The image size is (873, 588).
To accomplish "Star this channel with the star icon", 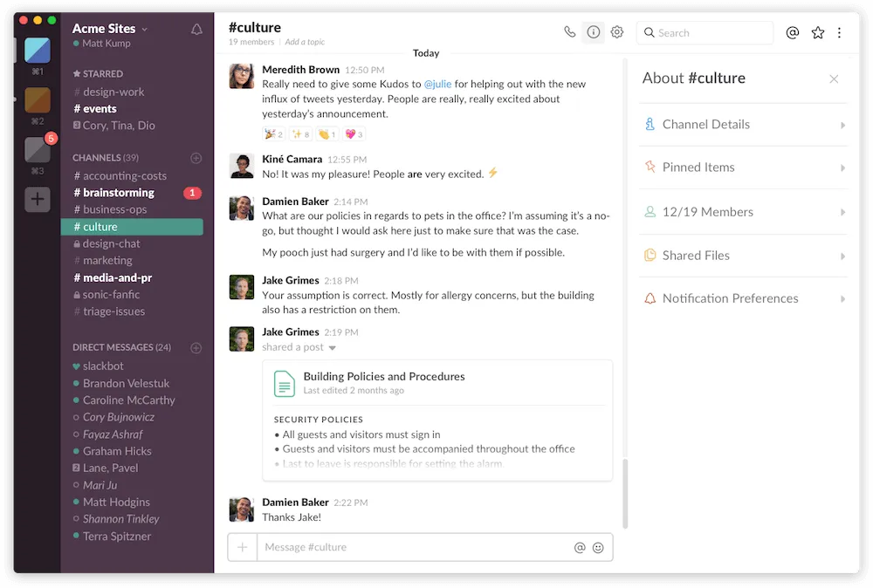I will click(x=817, y=33).
